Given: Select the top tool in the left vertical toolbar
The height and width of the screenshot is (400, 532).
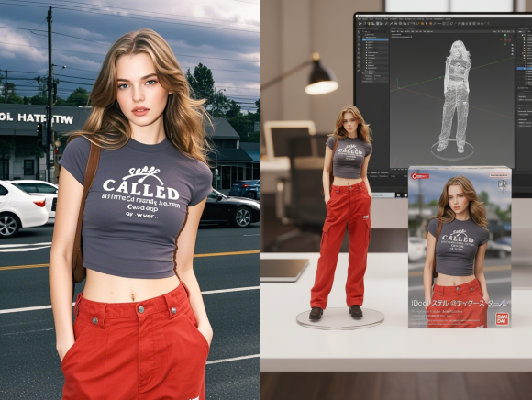Looking at the screenshot, I should tap(359, 32).
